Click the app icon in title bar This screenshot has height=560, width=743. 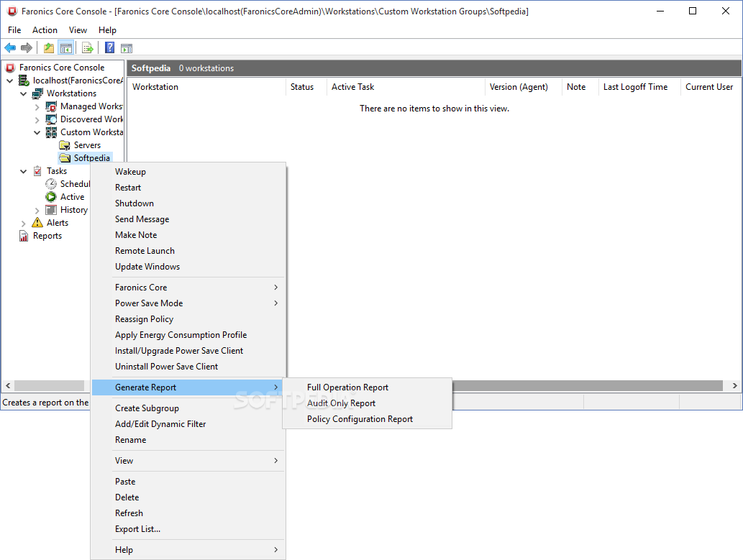click(x=12, y=11)
